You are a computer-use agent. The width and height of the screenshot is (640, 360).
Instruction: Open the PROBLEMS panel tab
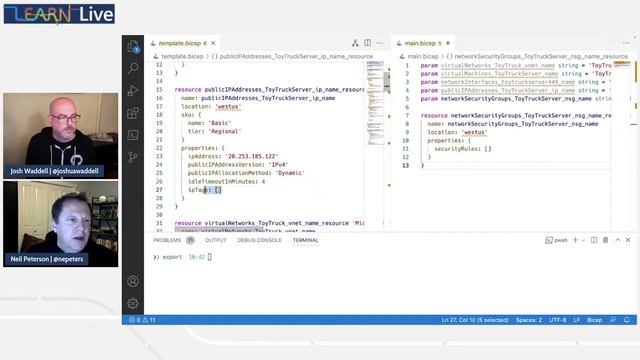click(x=167, y=240)
